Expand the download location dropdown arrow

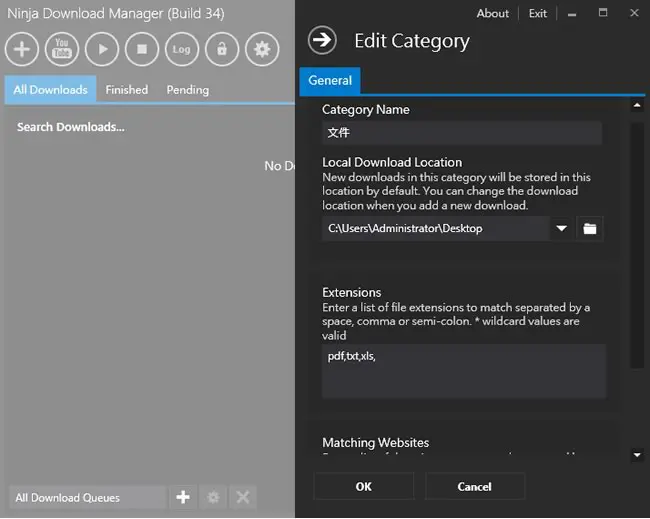[562, 228]
